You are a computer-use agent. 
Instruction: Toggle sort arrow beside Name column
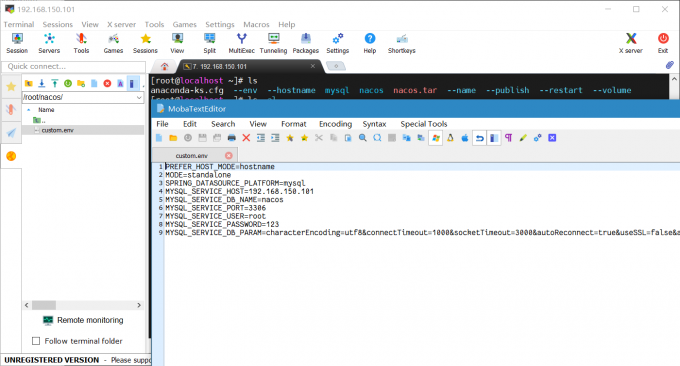click(29, 110)
